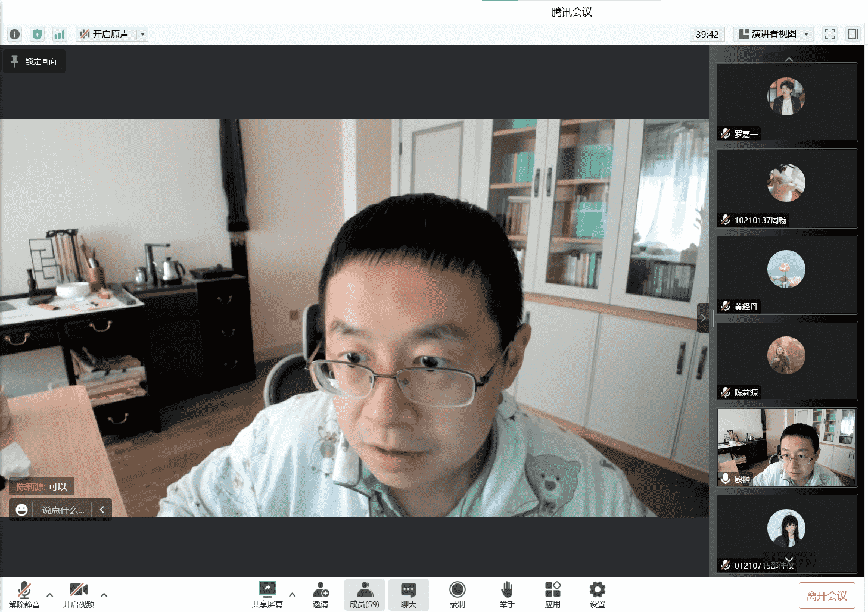Click the 说点什么 chat input field
The width and height of the screenshot is (868, 612).
coord(63,510)
